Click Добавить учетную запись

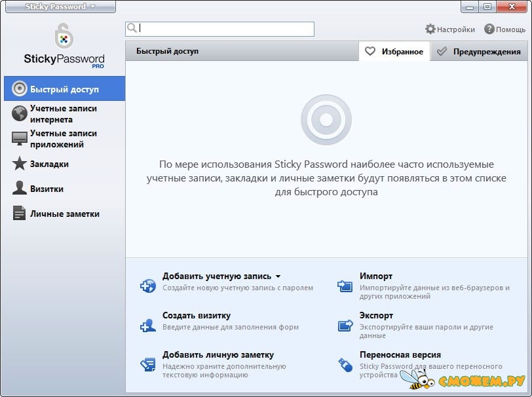[x=217, y=276]
